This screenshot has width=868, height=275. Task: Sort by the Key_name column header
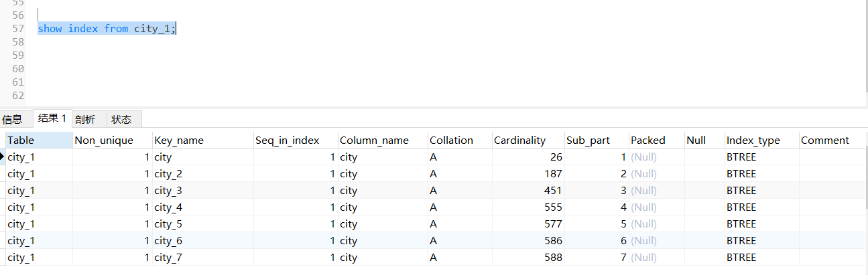[x=202, y=140]
